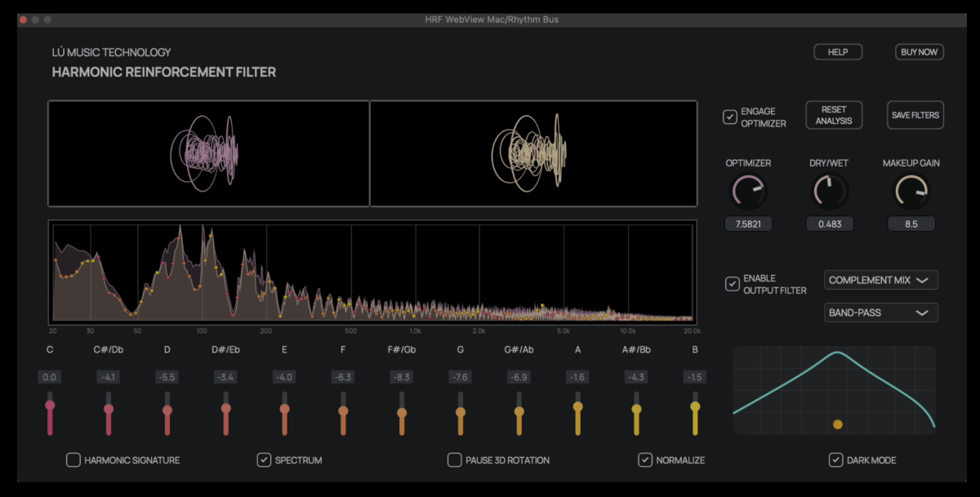Uncheck the SPECTRUM checkbox

(x=264, y=460)
